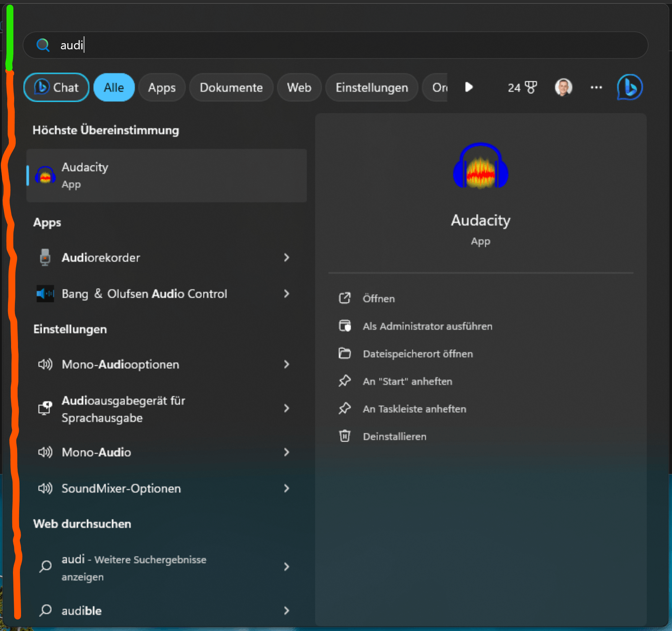Open the user profile avatar
672x631 pixels.
563,87
